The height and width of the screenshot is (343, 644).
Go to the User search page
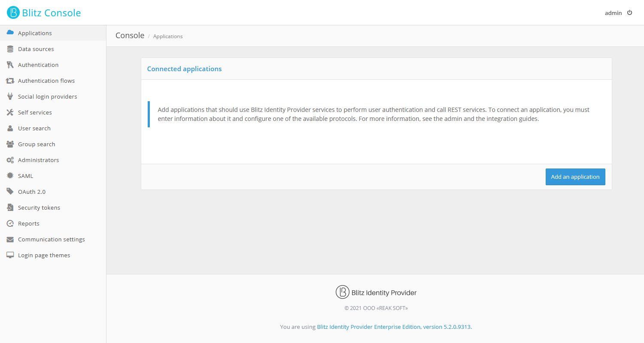point(53,128)
